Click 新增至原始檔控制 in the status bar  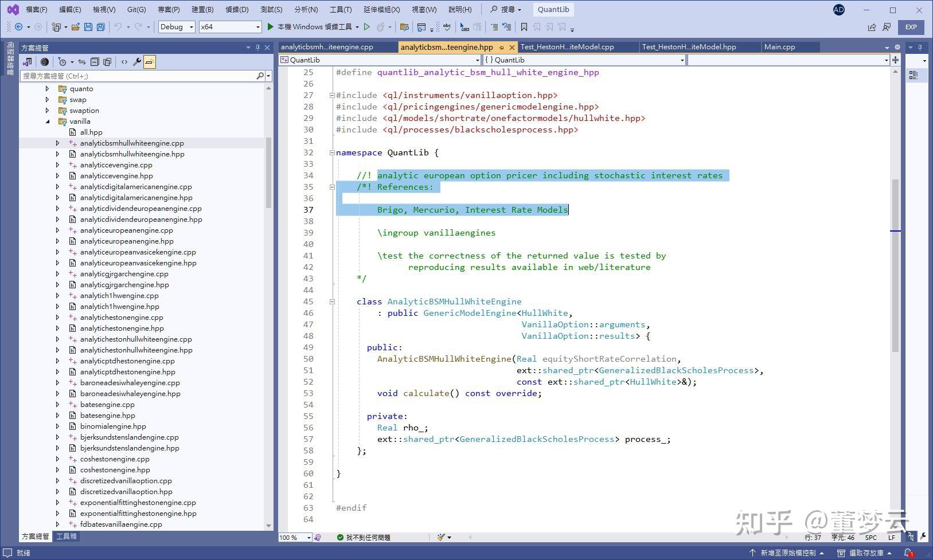[788, 553]
